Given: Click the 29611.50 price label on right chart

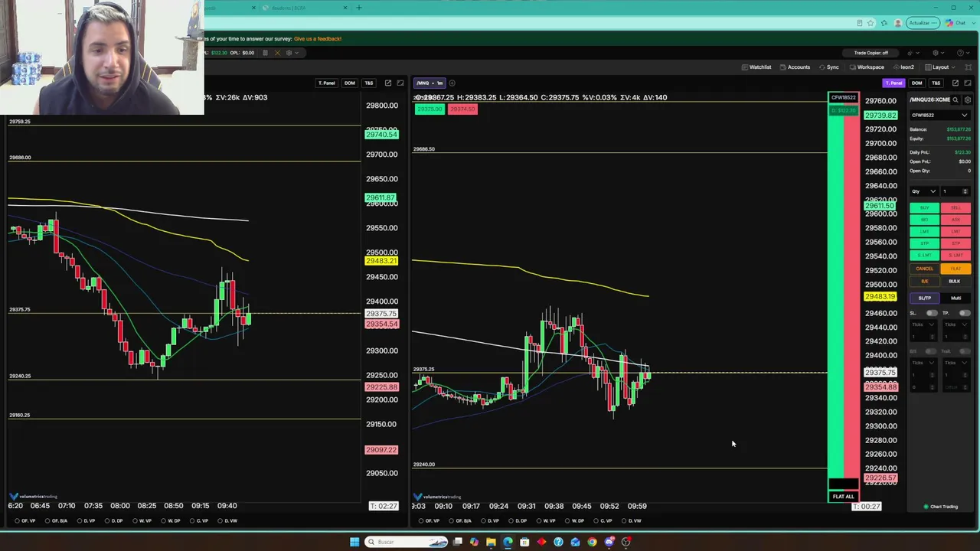Looking at the screenshot, I should pyautogui.click(x=880, y=206).
